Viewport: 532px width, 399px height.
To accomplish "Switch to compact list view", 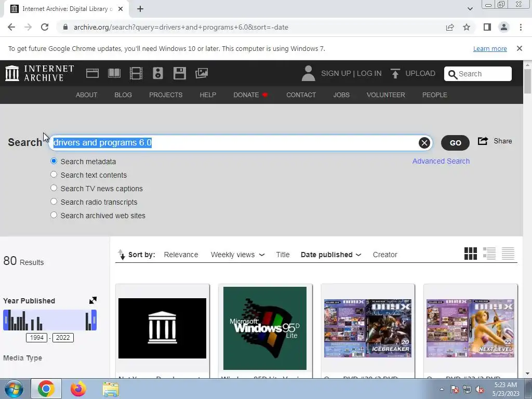I will 508,254.
